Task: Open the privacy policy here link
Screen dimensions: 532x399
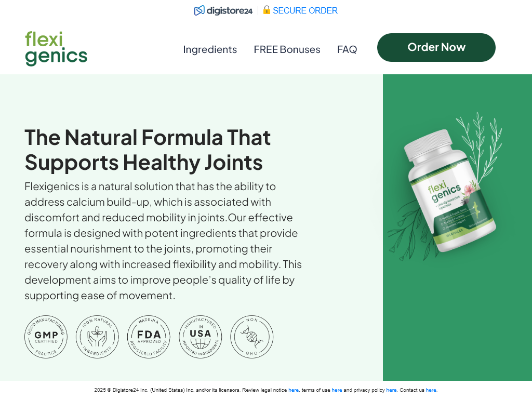Action: click(x=391, y=390)
